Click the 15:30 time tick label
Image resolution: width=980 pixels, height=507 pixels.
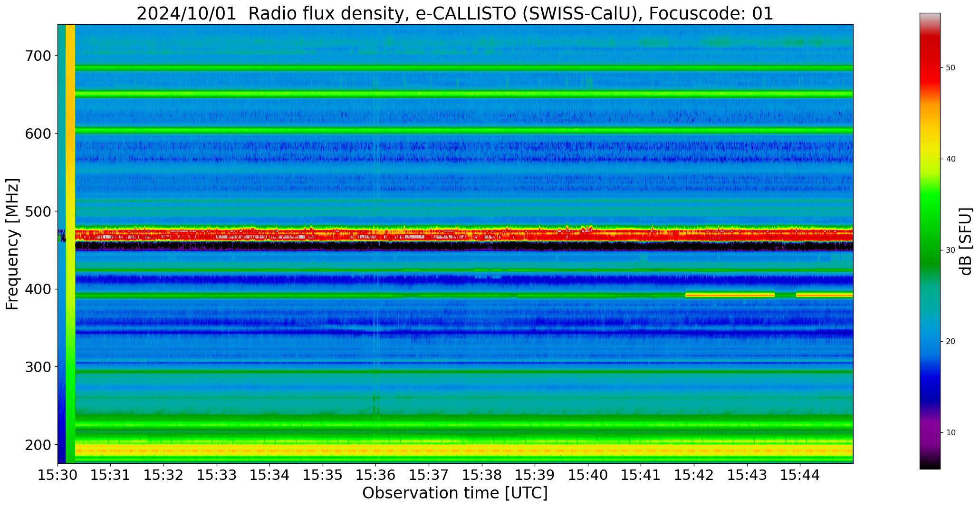[x=58, y=475]
